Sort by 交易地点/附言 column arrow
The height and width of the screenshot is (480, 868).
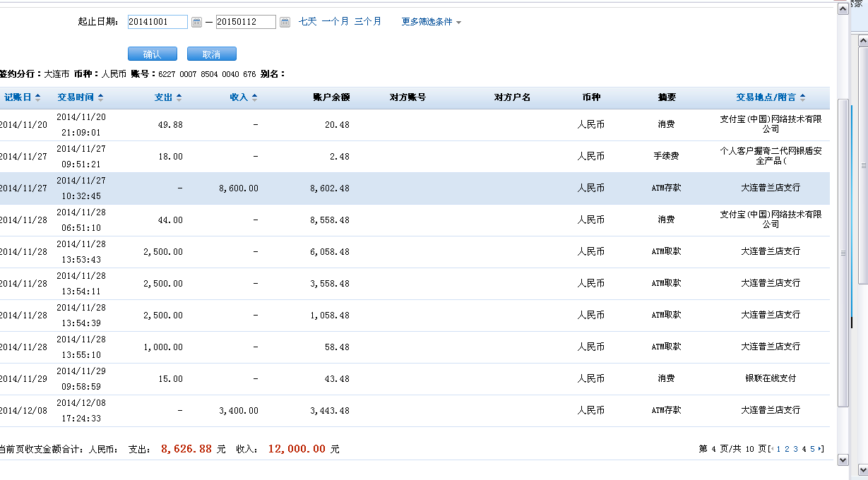803,97
